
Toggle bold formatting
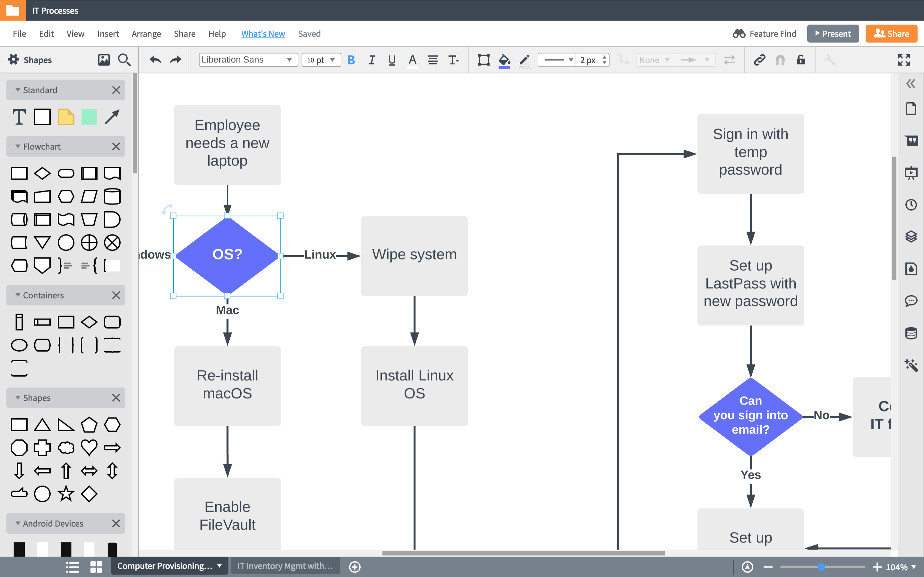point(351,60)
